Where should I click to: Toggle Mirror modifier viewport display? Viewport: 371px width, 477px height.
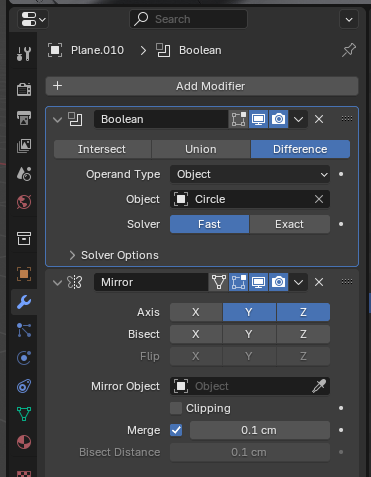258,282
